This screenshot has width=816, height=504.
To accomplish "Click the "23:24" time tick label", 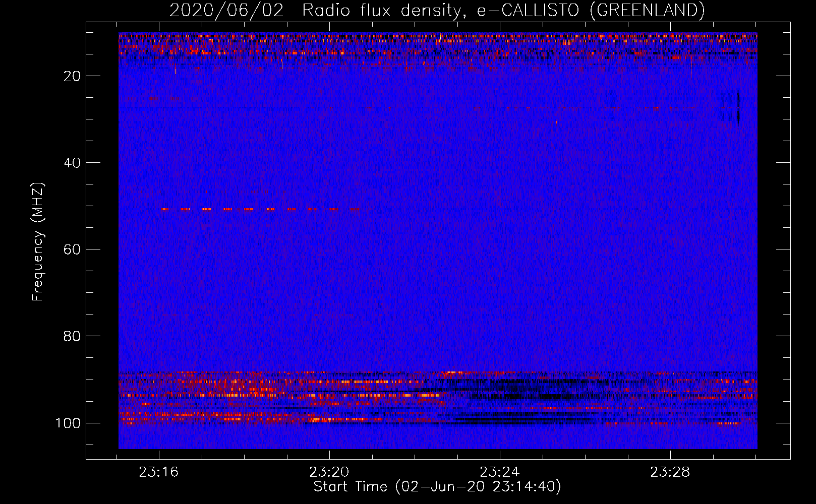I will tap(500, 472).
